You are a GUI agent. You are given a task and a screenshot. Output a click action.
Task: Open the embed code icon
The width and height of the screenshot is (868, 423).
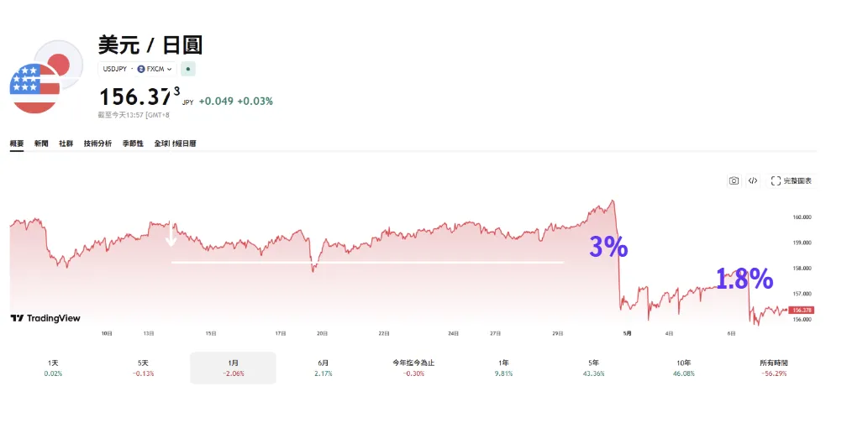(752, 180)
